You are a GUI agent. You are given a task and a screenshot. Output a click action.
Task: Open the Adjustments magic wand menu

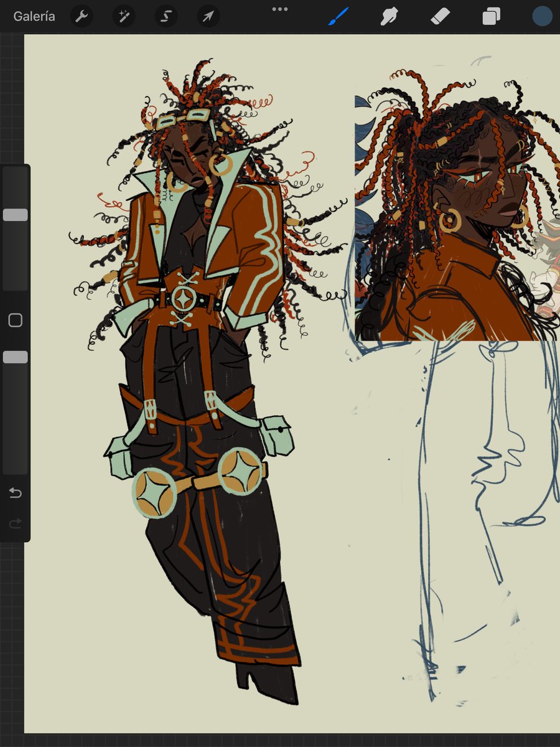124,17
